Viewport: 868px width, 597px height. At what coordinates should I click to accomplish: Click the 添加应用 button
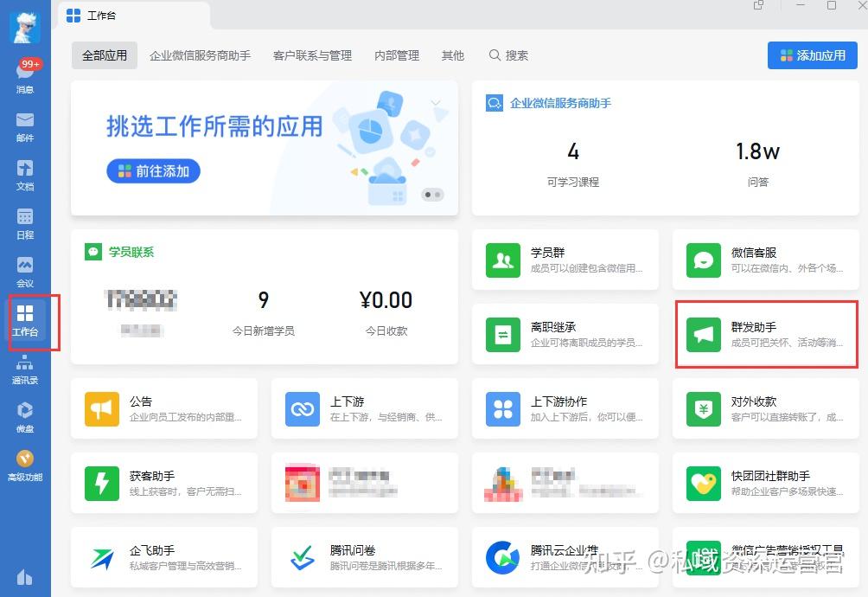[x=813, y=55]
